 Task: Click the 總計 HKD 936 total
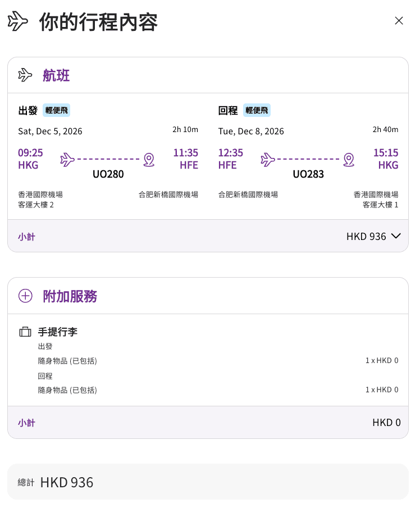[x=56, y=482]
